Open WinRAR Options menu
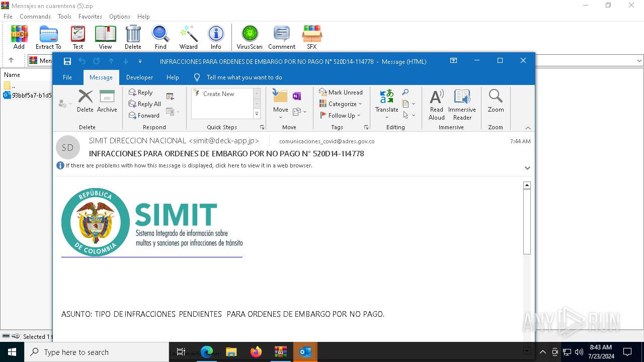The width and height of the screenshot is (644, 362). coord(120,17)
